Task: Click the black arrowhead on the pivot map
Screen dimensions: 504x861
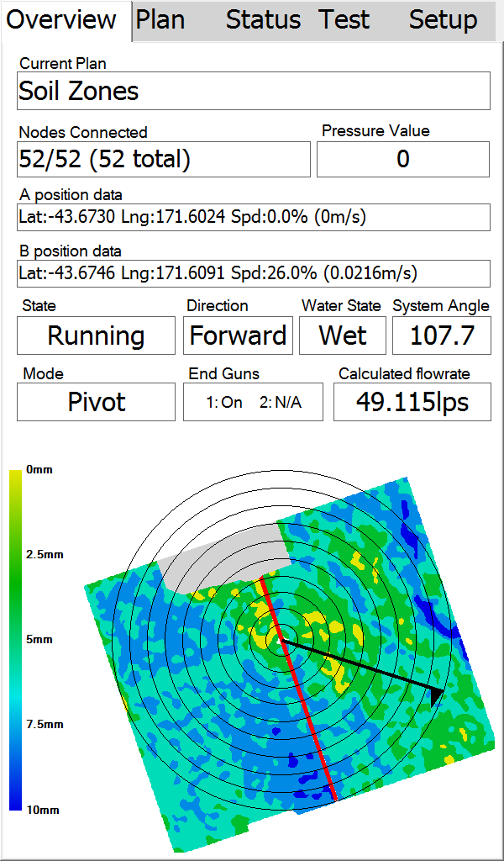Action: point(437,695)
